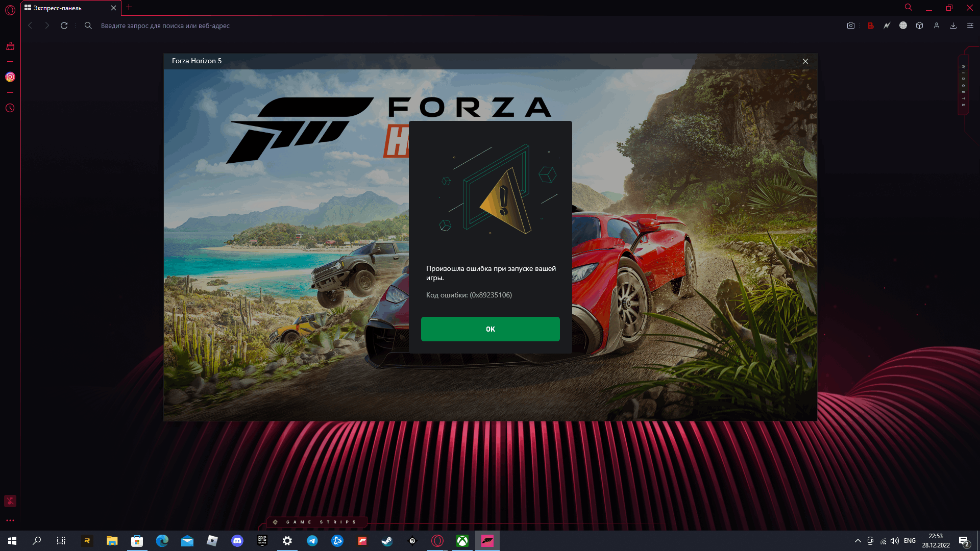Show hidden system tray icons chevron

point(858,541)
